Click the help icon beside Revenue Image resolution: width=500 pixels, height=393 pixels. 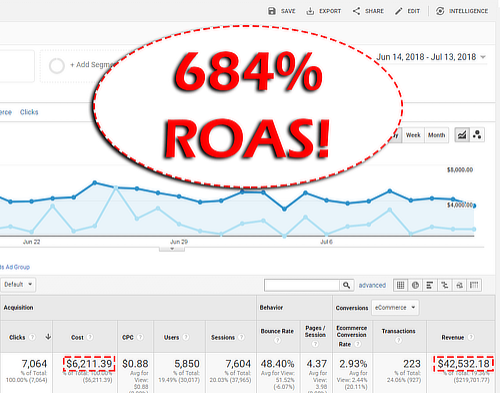click(471, 337)
